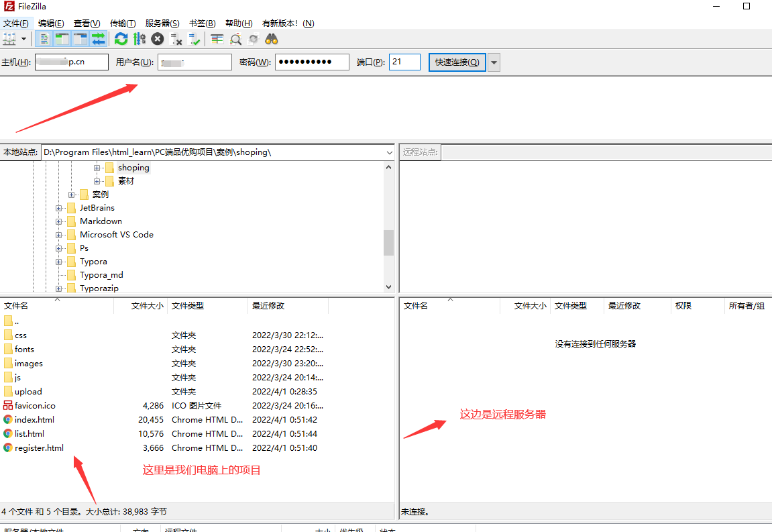The height and width of the screenshot is (532, 772).
Task: Open the 查看(V) menu
Action: (87, 23)
